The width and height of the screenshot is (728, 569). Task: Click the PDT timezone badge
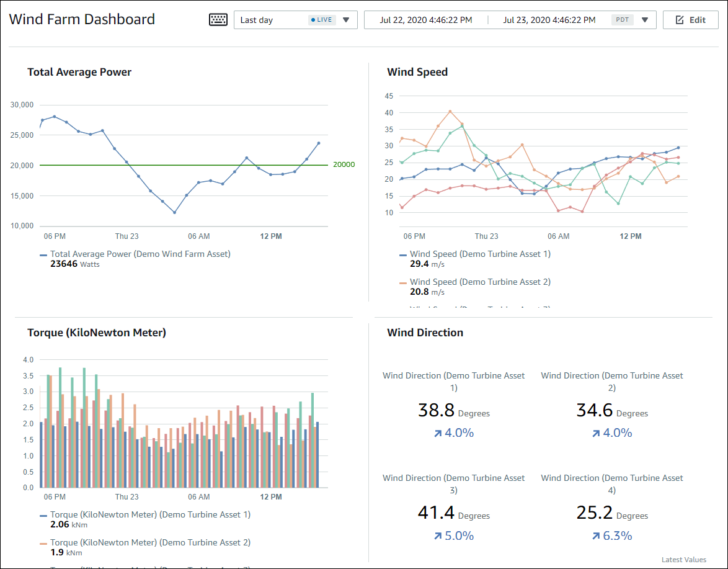click(622, 19)
